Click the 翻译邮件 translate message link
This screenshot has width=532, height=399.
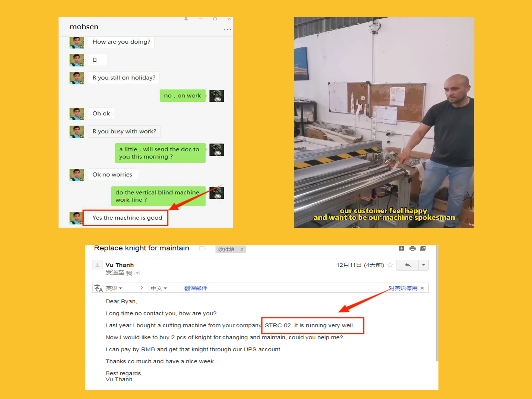[196, 288]
